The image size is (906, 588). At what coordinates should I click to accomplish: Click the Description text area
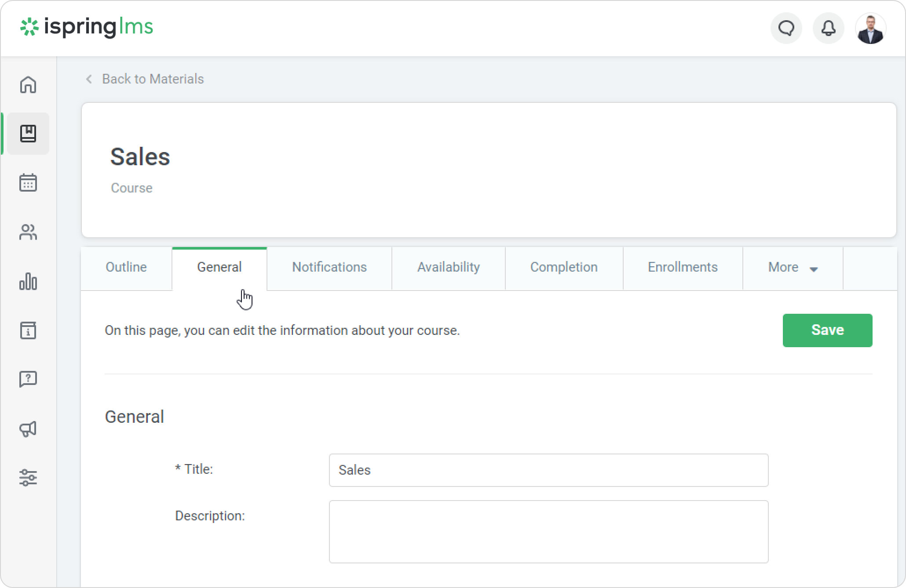(x=548, y=532)
